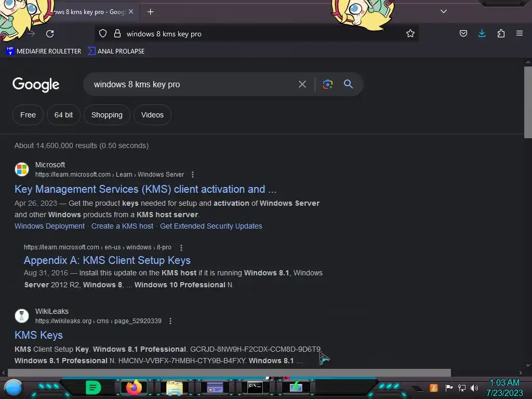
Task: Click the scroll up arrow
Action: click(x=528, y=62)
